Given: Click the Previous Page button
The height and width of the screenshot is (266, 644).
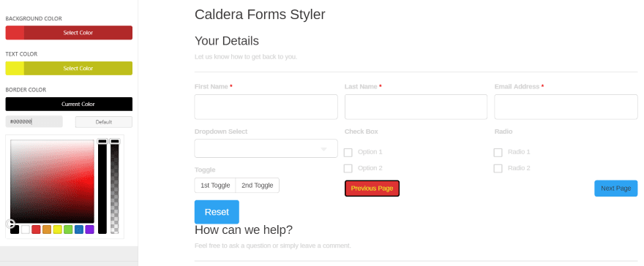Looking at the screenshot, I should point(372,189).
